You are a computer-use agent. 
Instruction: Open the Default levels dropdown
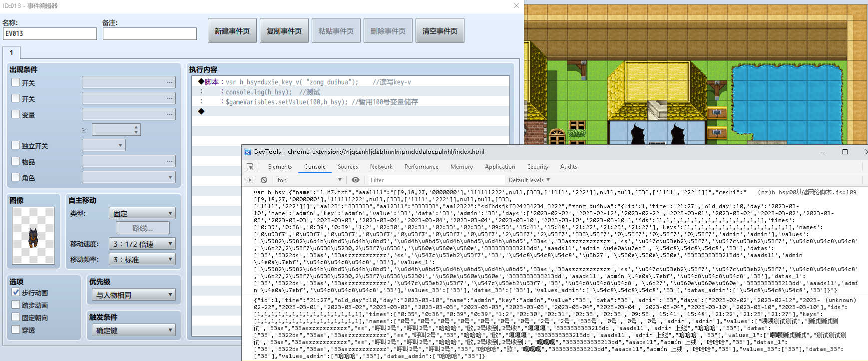pos(529,180)
